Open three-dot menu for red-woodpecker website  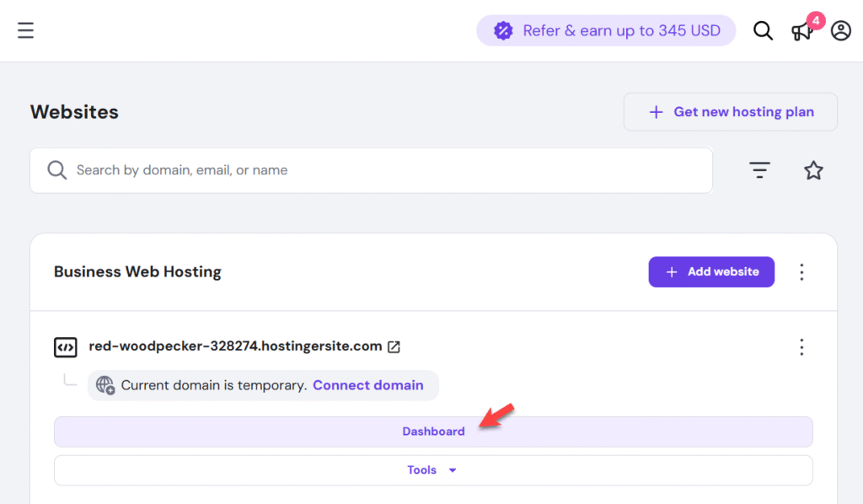tap(801, 346)
